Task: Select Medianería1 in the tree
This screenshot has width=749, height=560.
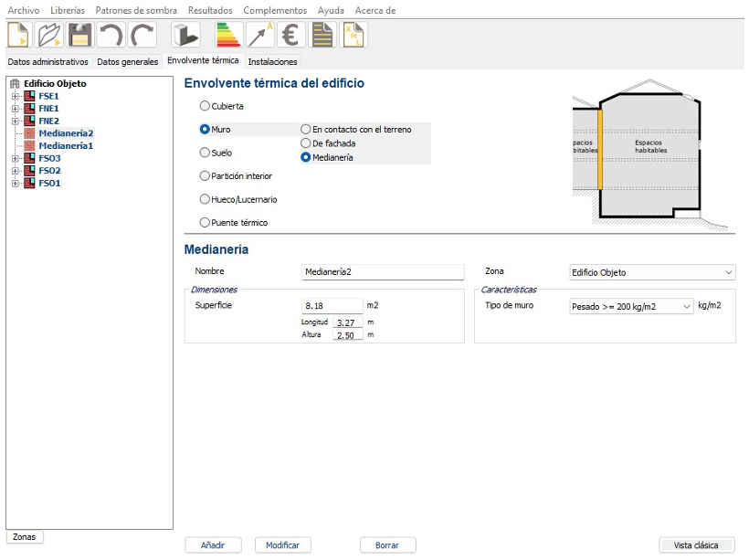Action: click(x=65, y=145)
